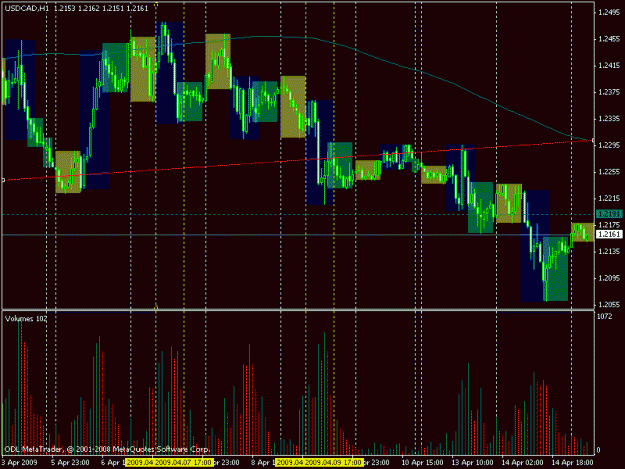Click the 14 Apr 18:00 time label

(572, 463)
